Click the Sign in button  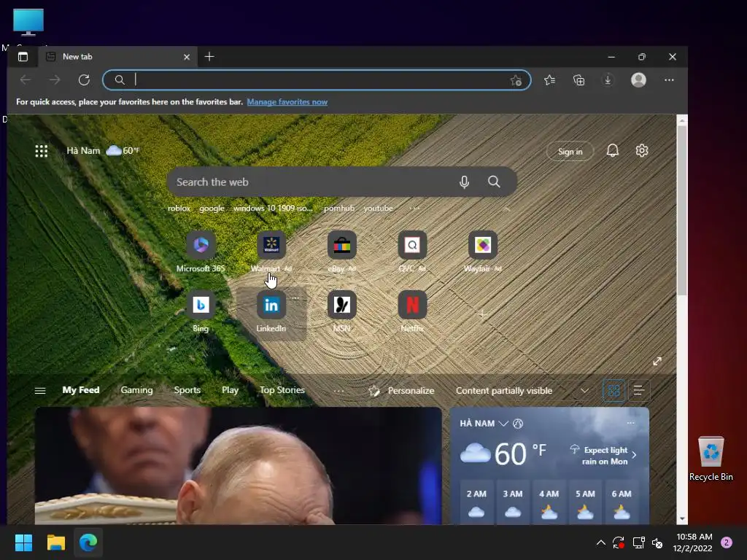570,152
